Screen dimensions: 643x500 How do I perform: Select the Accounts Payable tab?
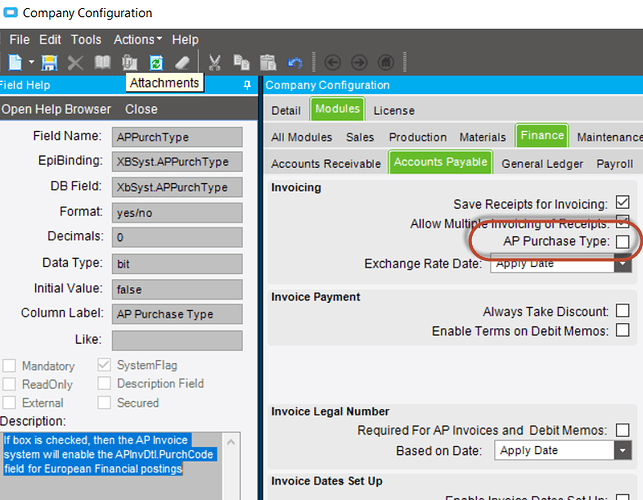pyautogui.click(x=440, y=162)
